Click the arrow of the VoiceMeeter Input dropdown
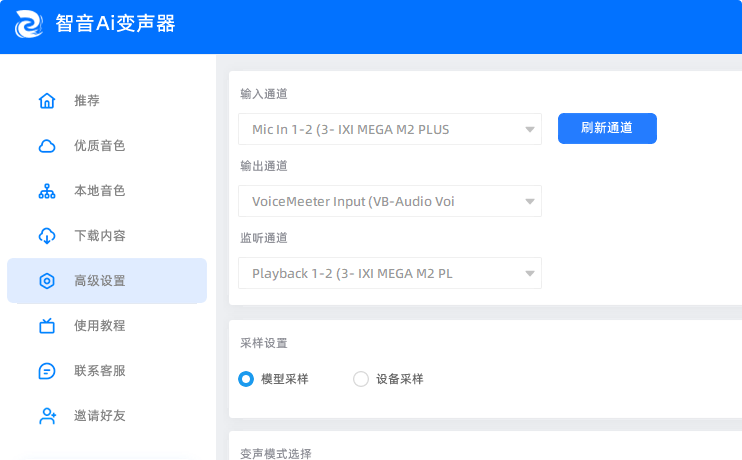 point(530,202)
